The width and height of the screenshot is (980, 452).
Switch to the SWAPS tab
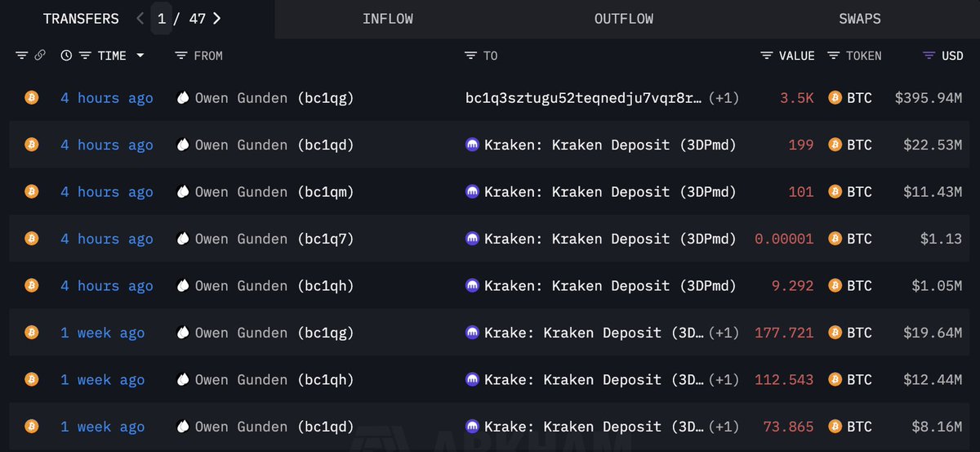point(859,19)
